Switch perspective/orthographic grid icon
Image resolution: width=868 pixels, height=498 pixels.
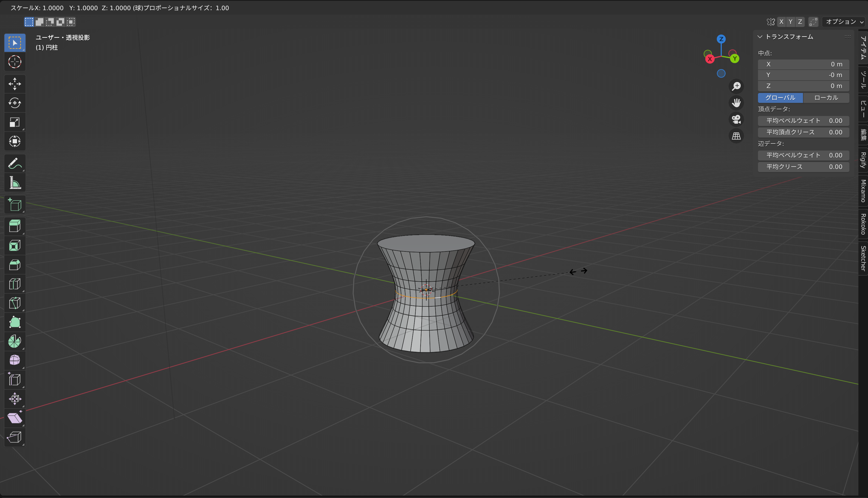[x=736, y=136]
